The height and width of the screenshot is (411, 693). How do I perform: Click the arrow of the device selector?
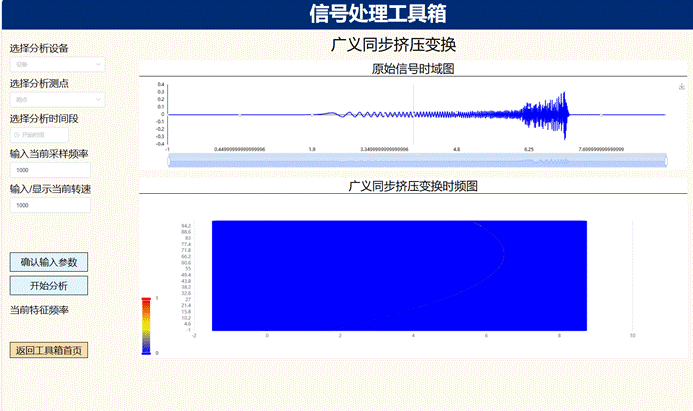point(98,64)
